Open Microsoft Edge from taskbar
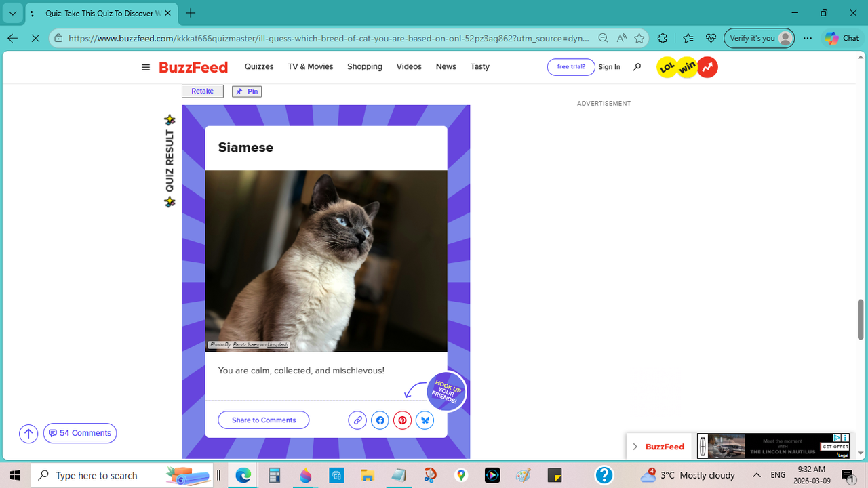Image resolution: width=868 pixels, height=488 pixels. (243, 475)
